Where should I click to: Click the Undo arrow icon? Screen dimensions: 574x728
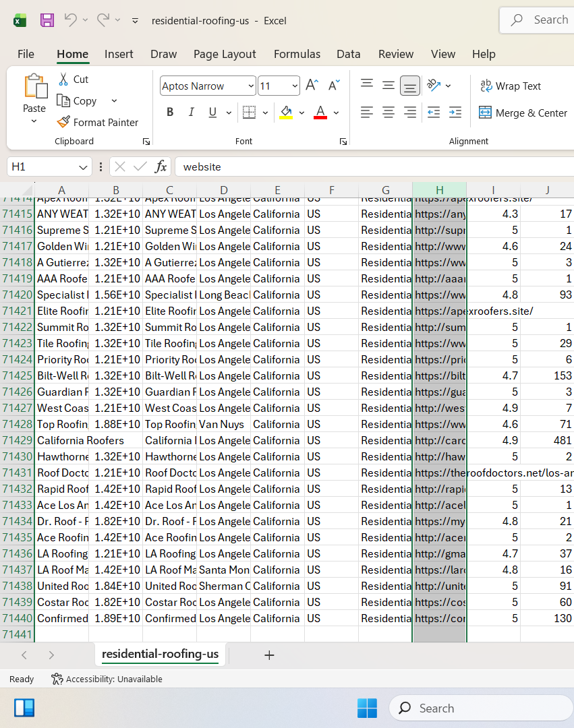click(71, 20)
